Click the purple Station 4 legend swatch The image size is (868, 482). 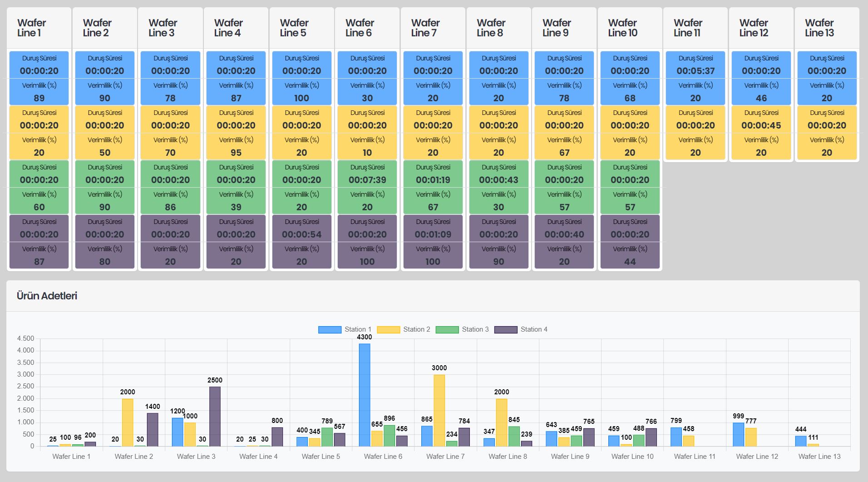(506, 330)
